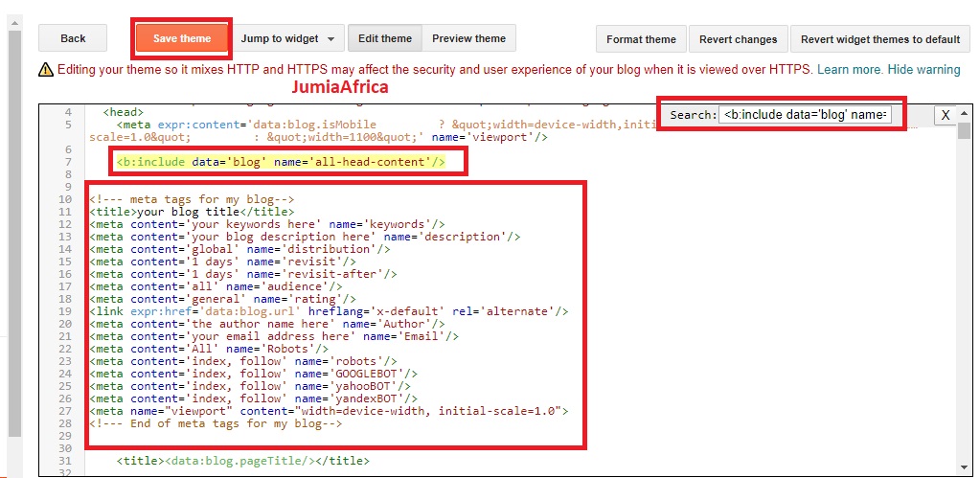Click the Format theme button
This screenshot has height=478, width=980.
641,39
